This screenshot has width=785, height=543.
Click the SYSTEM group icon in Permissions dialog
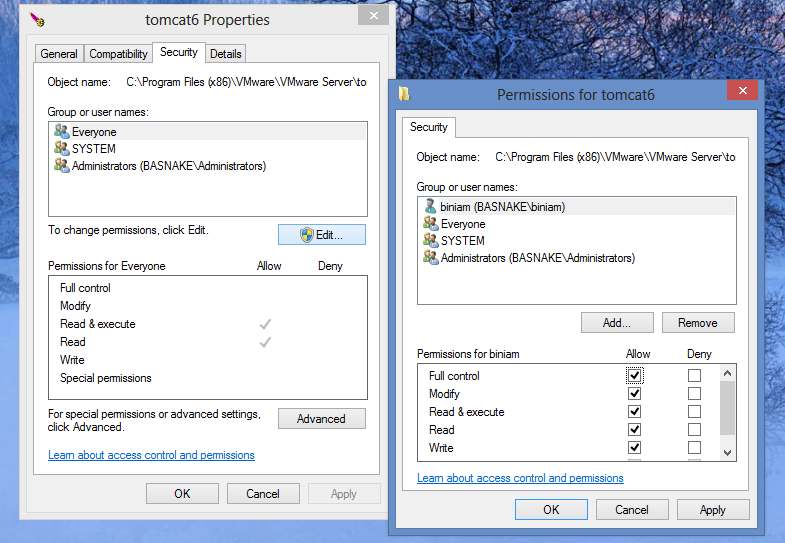coord(431,240)
